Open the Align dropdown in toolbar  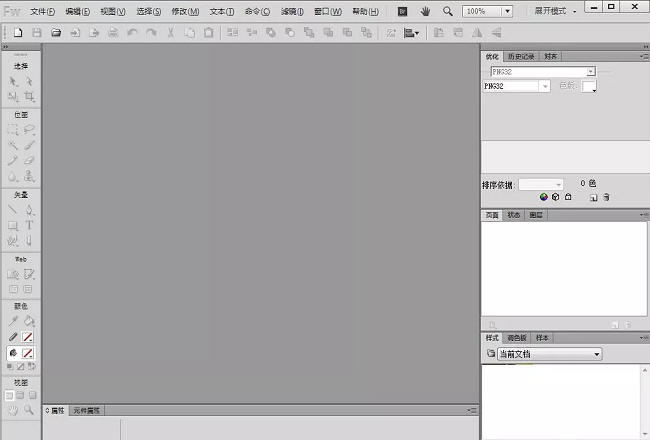412,32
